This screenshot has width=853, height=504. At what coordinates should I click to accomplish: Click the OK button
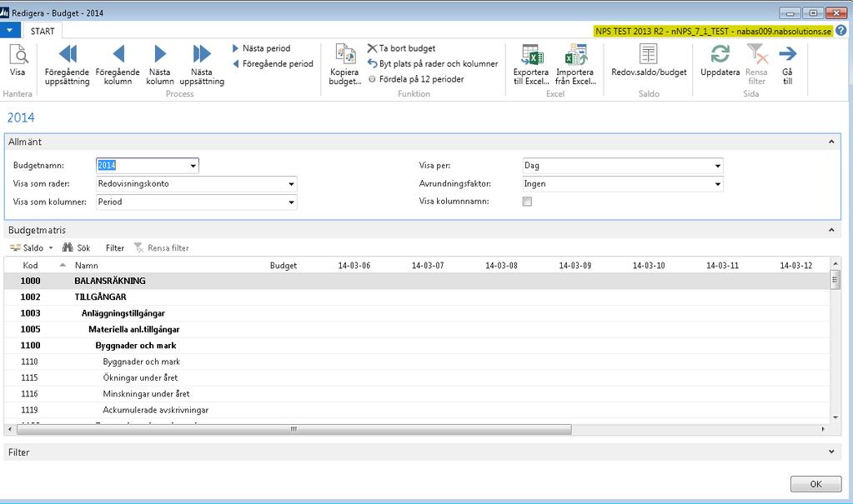pos(815,484)
